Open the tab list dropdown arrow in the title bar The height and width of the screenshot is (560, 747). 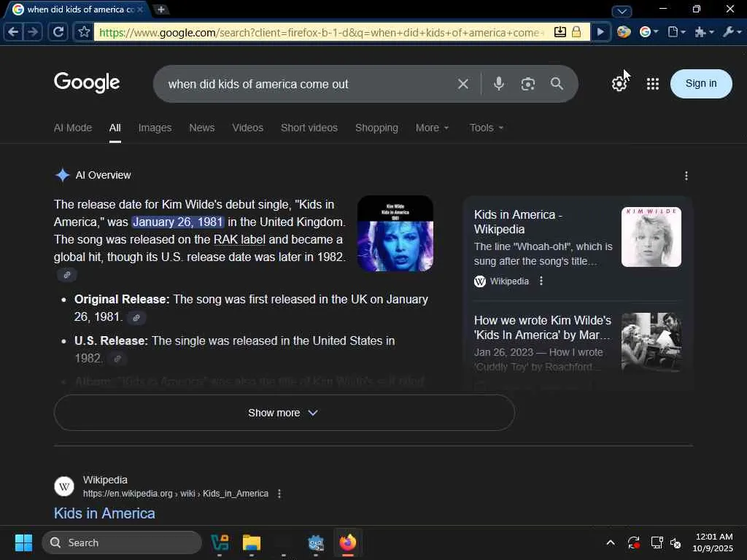[x=622, y=11]
